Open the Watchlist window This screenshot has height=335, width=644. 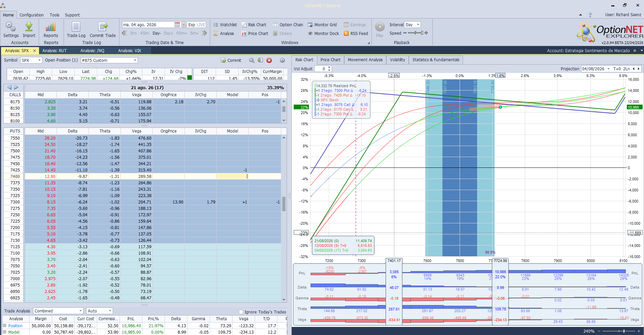click(225, 25)
